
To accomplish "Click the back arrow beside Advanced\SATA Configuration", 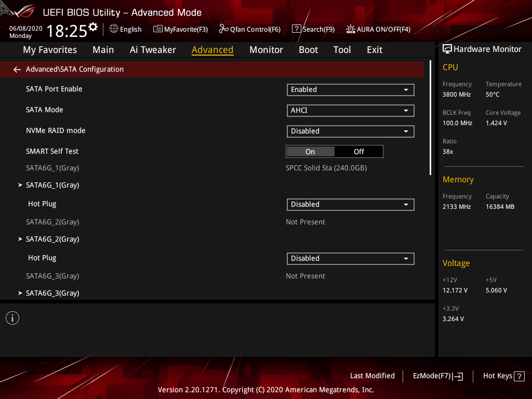I will (x=17, y=70).
